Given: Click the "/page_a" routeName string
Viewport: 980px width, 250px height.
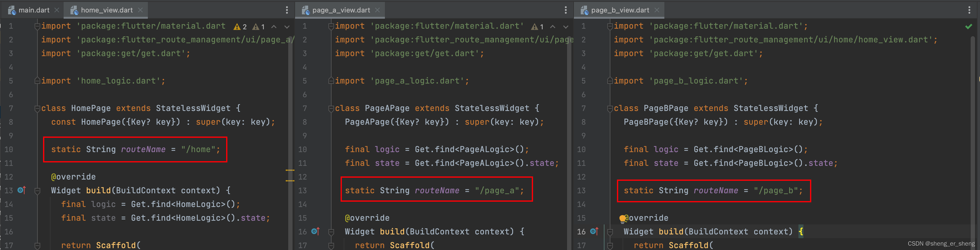Looking at the screenshot, I should click(497, 190).
